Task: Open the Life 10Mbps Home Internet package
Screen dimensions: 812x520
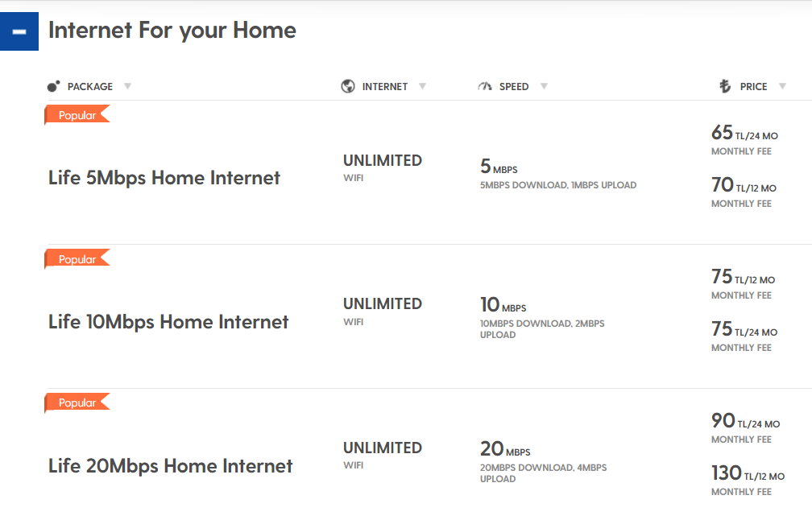Action: click(x=168, y=322)
